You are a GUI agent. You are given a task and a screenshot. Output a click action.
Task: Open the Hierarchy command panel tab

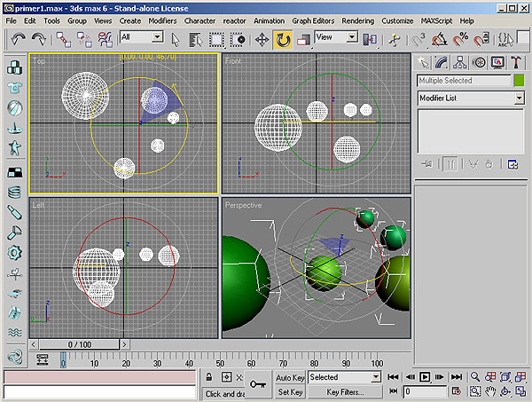[x=460, y=61]
